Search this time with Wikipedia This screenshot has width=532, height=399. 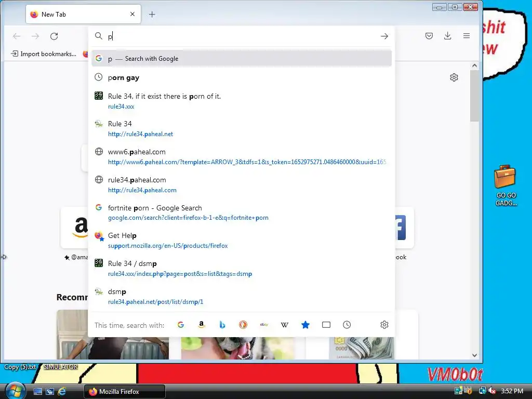pos(285,325)
